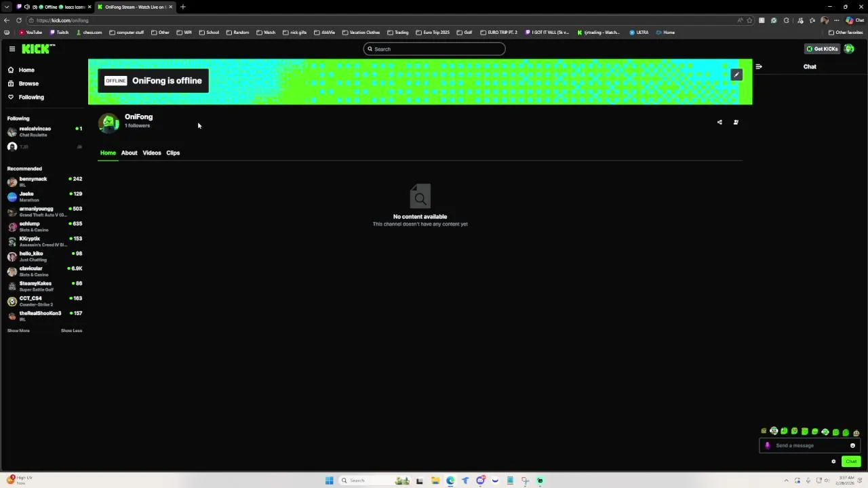The image size is (868, 488).
Task: Open File Explorer from the taskbar
Action: coord(435,481)
